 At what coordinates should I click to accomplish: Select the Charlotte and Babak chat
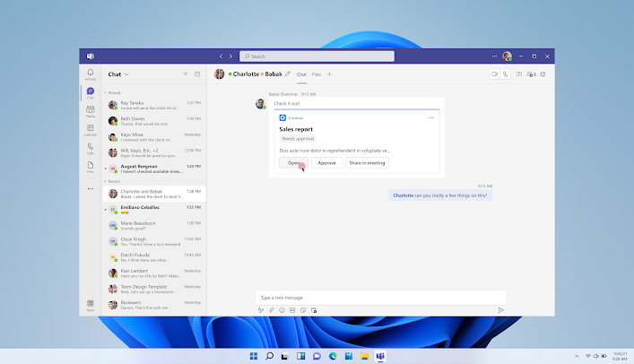(154, 194)
